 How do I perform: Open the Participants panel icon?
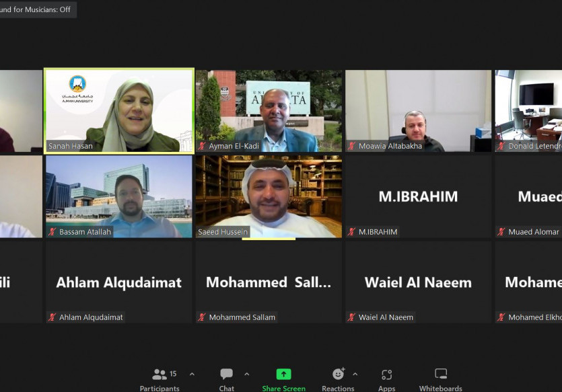[x=160, y=375]
